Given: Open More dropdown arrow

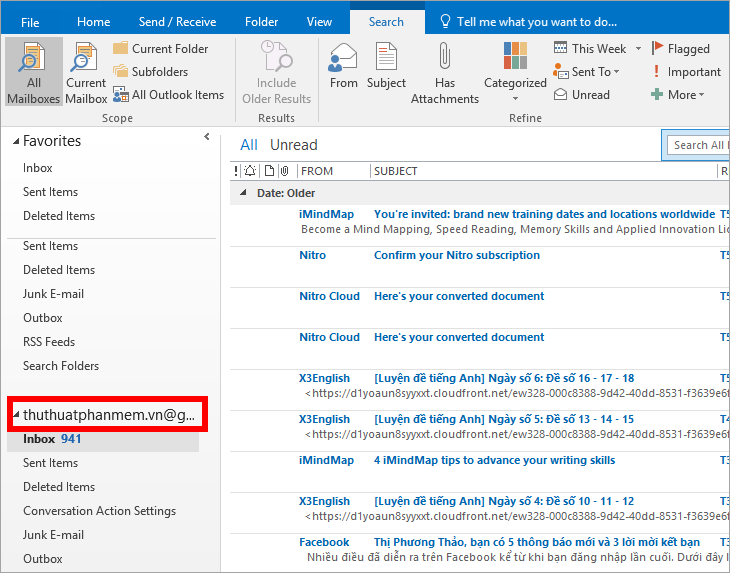Looking at the screenshot, I should pos(701,95).
